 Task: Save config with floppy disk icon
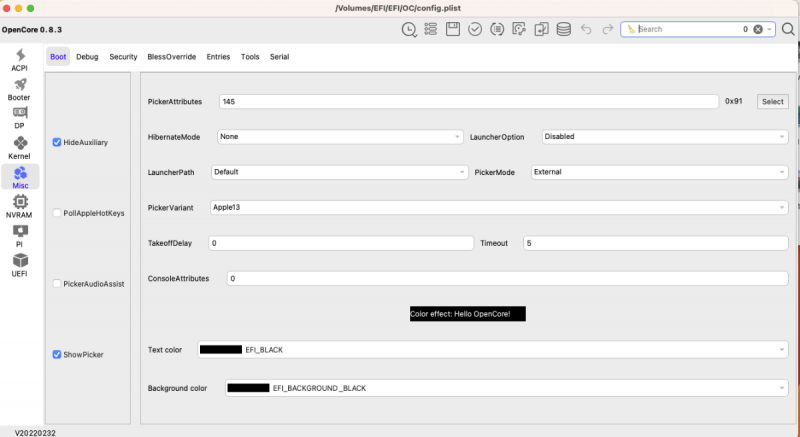point(453,29)
